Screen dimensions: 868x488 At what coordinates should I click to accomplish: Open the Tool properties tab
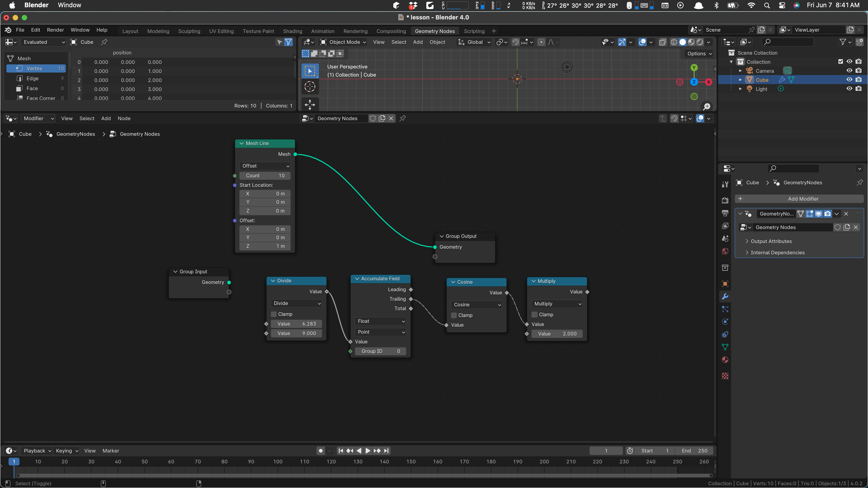coord(725,184)
